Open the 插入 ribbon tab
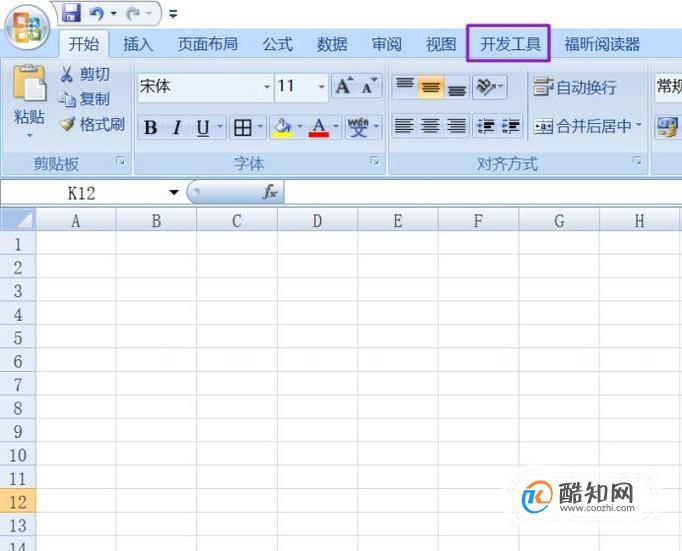This screenshot has height=551, width=682. click(138, 44)
